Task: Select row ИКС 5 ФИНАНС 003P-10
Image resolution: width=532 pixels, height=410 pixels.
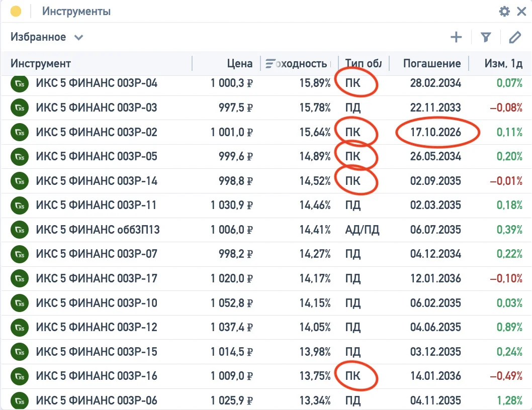Action: (266, 303)
